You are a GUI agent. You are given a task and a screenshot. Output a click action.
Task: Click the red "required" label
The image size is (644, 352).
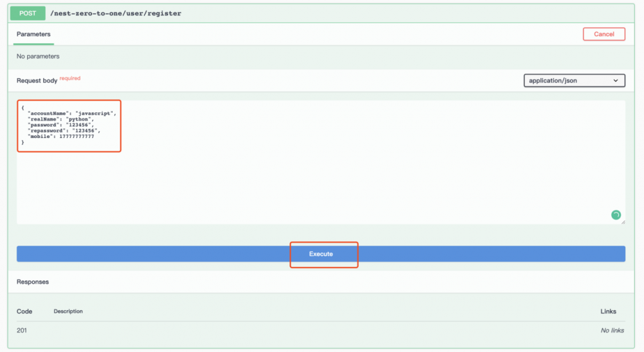coord(70,78)
